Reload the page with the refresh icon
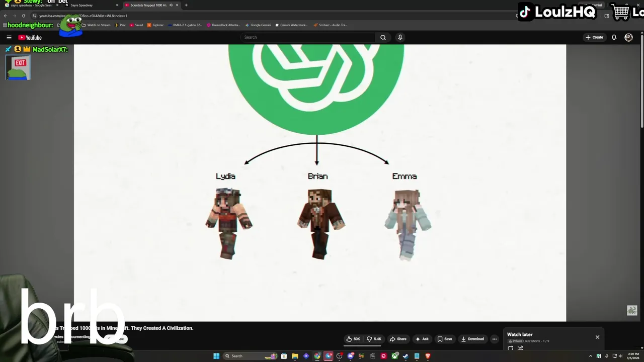The height and width of the screenshot is (362, 644). point(23,16)
